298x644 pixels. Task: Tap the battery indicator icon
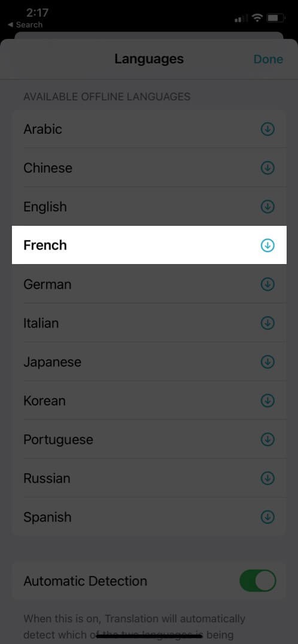tap(276, 18)
